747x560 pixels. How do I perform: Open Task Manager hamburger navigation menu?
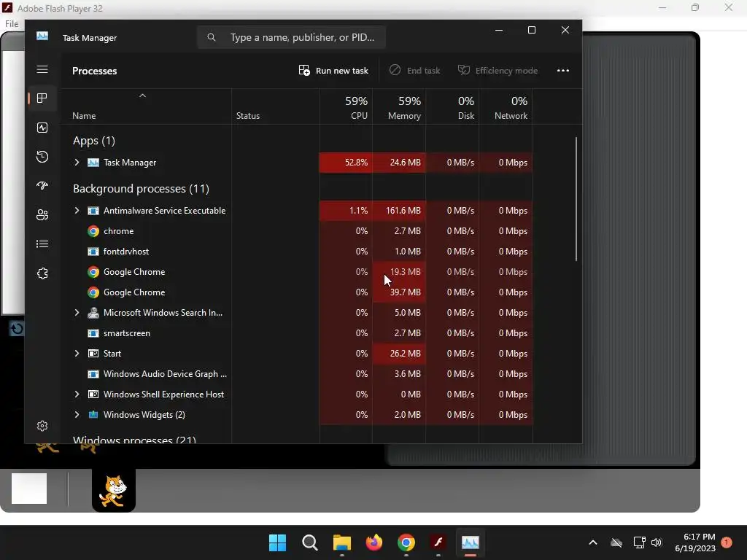[42, 69]
